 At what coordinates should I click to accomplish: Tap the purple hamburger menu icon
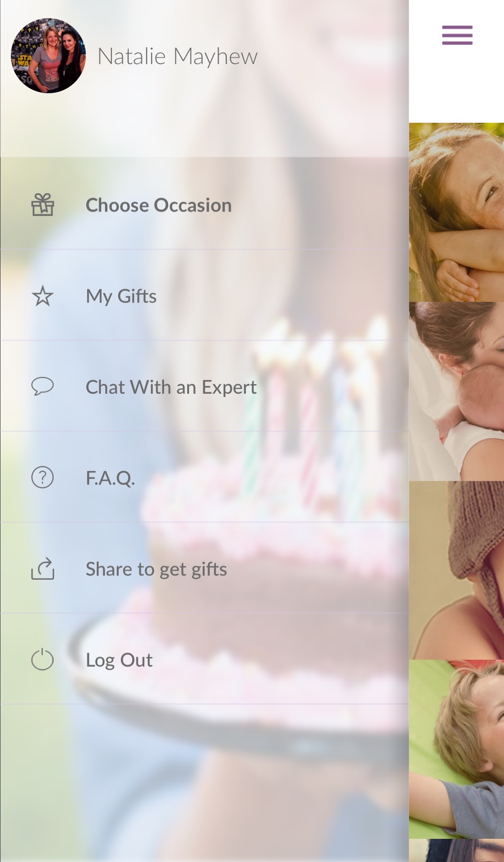click(x=457, y=35)
